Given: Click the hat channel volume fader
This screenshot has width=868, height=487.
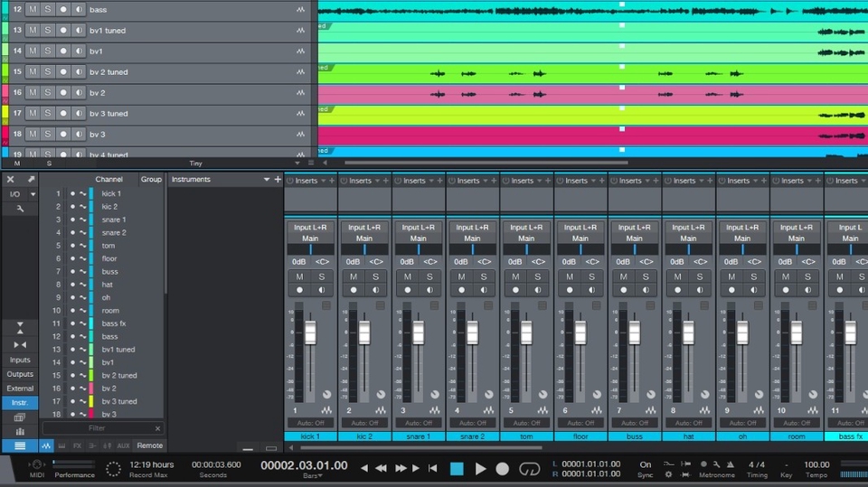Looking at the screenshot, I should (688, 332).
